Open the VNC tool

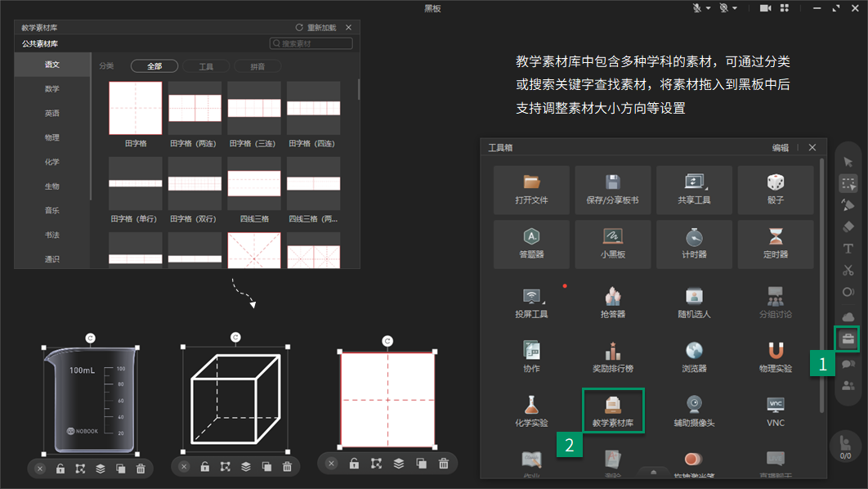coord(776,411)
